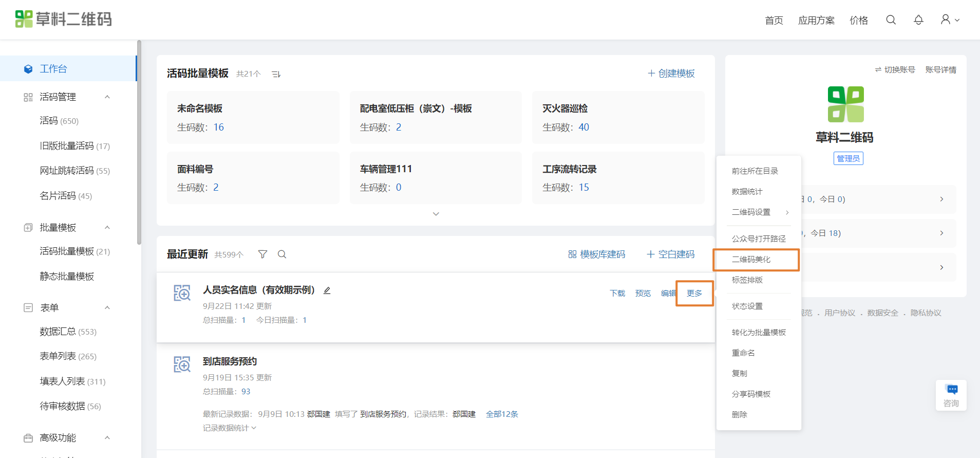Open the search icon in top navigation

tap(891, 20)
